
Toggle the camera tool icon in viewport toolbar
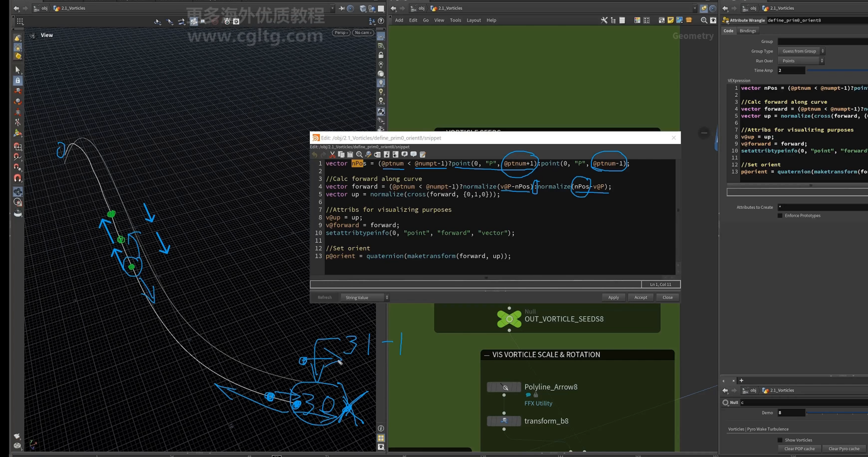(x=194, y=21)
